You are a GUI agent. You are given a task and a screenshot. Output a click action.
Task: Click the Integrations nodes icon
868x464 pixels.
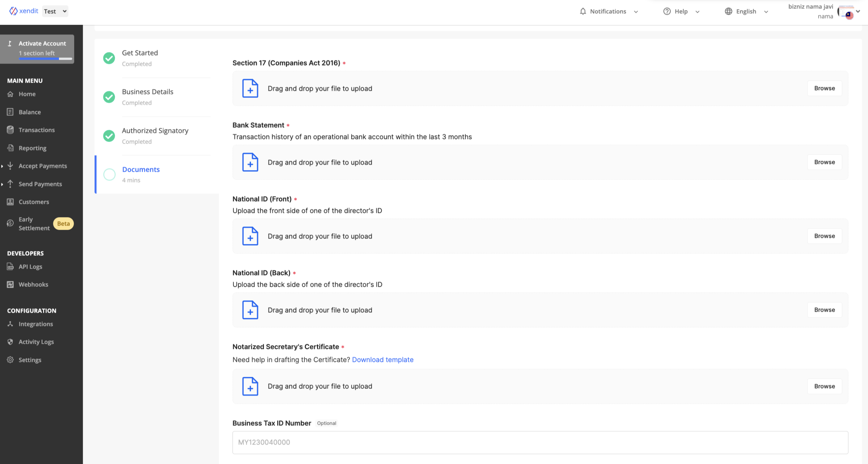10,324
